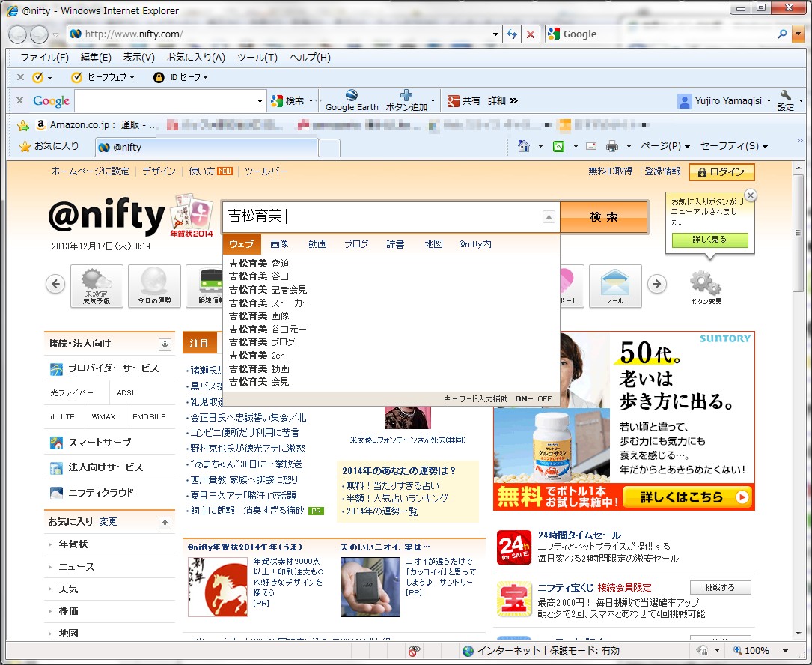This screenshot has height=665, width=812.
Task: Click the Google search magnifier icon
Action: pyautogui.click(x=783, y=34)
